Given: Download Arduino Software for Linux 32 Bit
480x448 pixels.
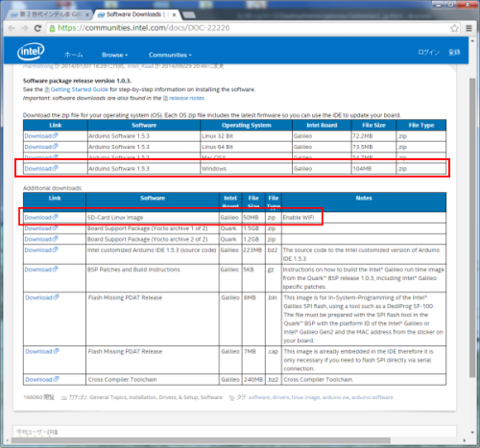Looking at the screenshot, I should [x=41, y=136].
